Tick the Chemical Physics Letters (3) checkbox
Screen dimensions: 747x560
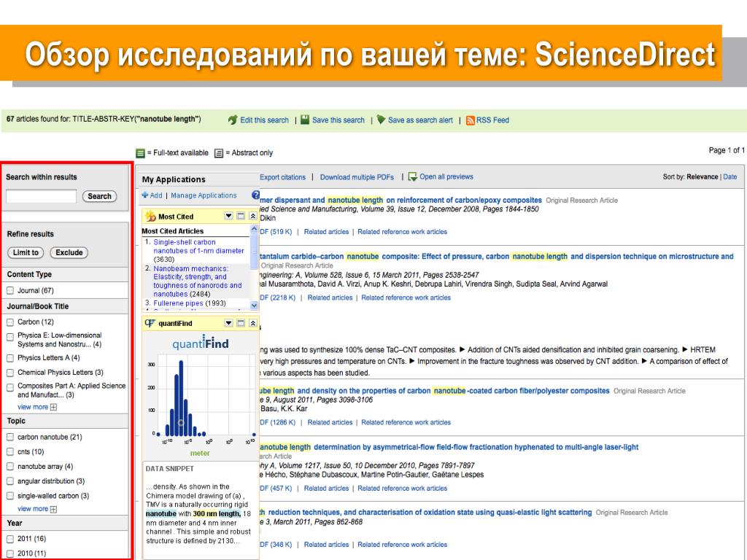click(x=10, y=373)
